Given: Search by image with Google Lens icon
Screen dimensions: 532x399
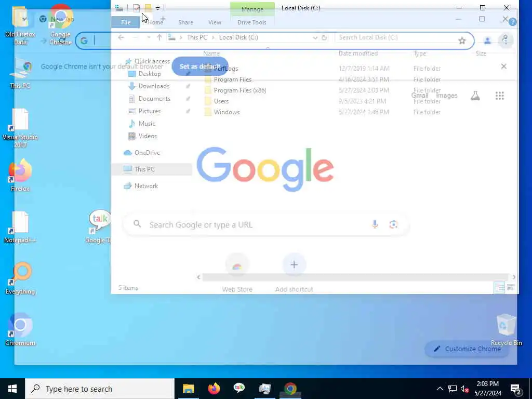Looking at the screenshot, I should [393, 224].
